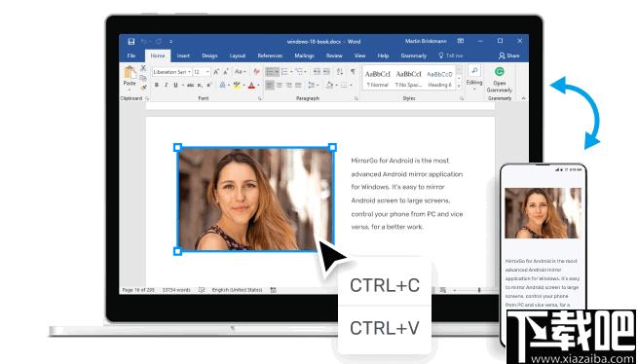Toggle Bold formatting

[x=157, y=85]
